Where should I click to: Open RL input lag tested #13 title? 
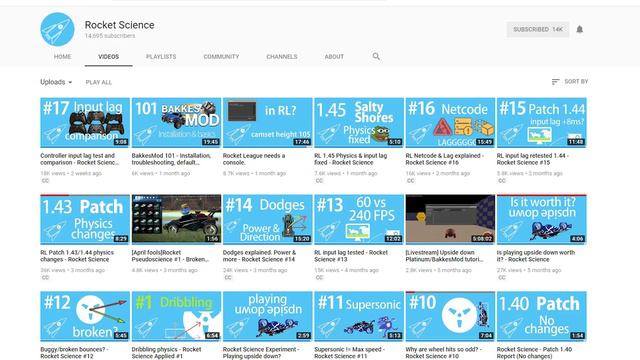[x=351, y=256]
